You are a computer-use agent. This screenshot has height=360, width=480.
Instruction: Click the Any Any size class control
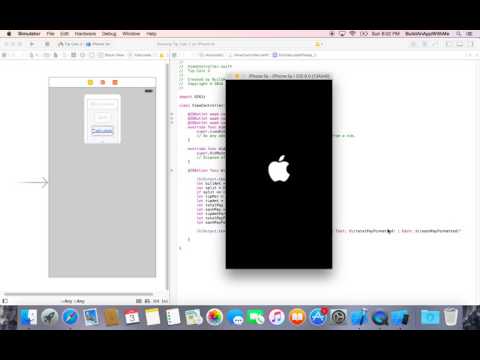(73, 301)
